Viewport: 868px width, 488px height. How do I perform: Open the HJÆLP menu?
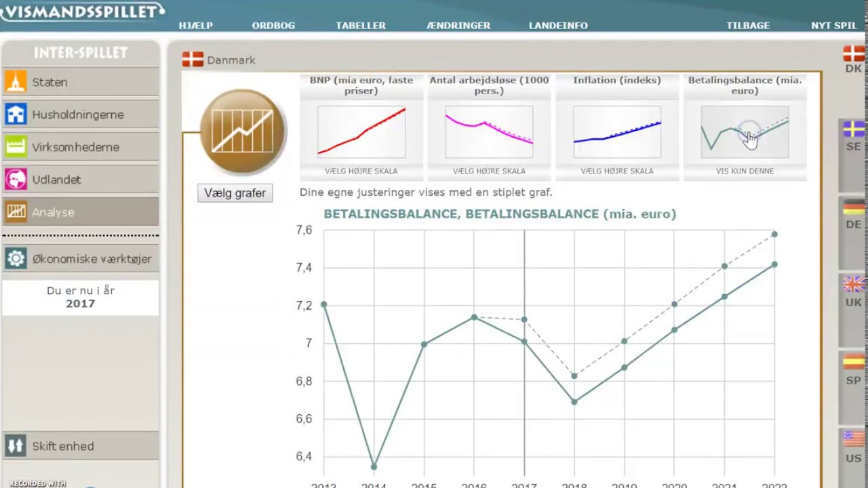pyautogui.click(x=196, y=26)
